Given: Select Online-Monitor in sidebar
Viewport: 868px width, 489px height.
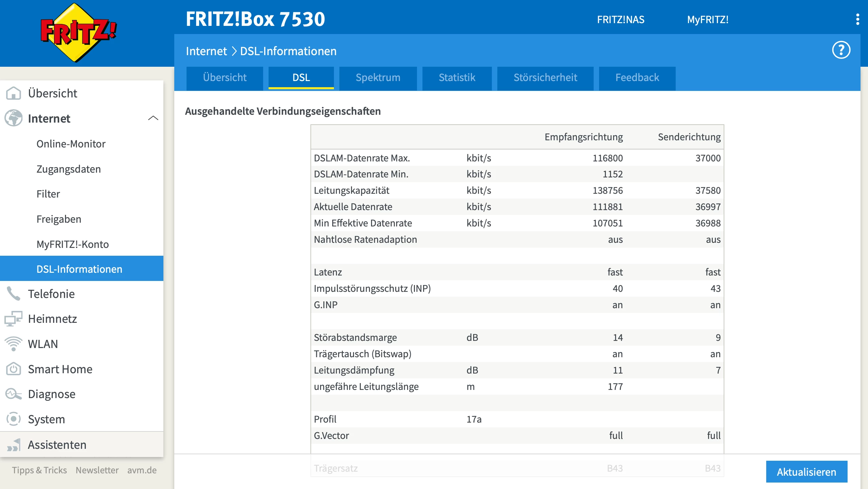Looking at the screenshot, I should click(71, 144).
